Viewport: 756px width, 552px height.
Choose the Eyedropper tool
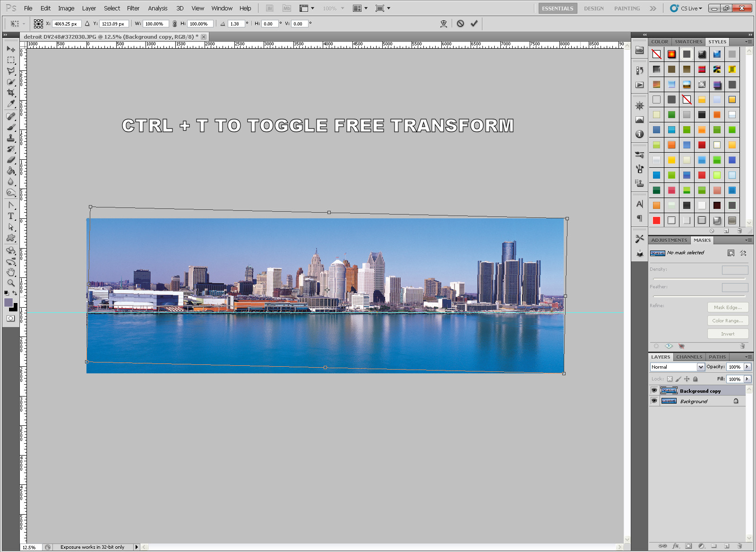click(11, 103)
